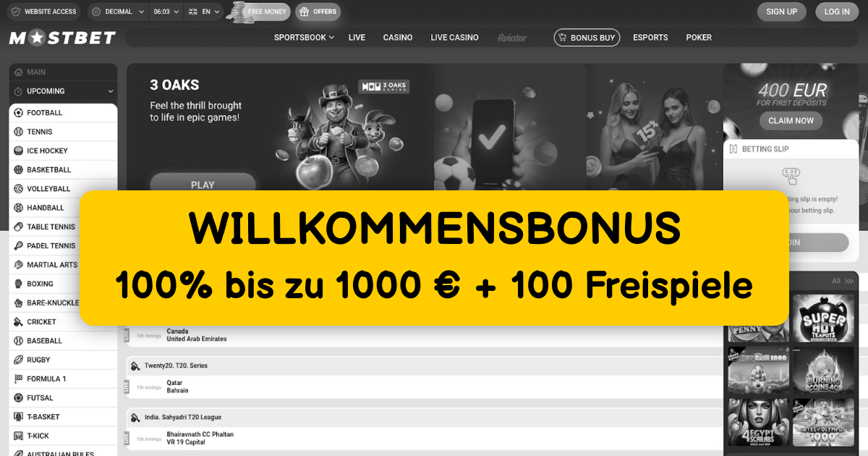Select the Tennis ball icon

point(19,132)
